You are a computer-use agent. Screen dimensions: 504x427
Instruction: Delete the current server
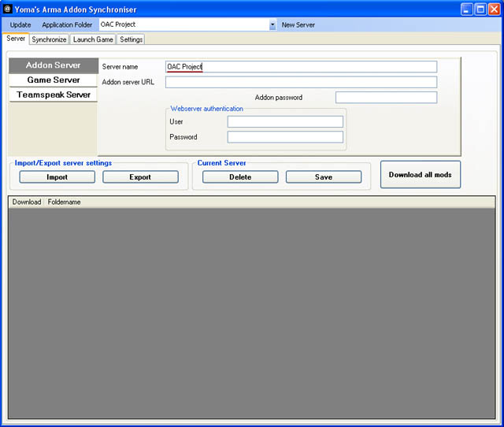pyautogui.click(x=240, y=177)
